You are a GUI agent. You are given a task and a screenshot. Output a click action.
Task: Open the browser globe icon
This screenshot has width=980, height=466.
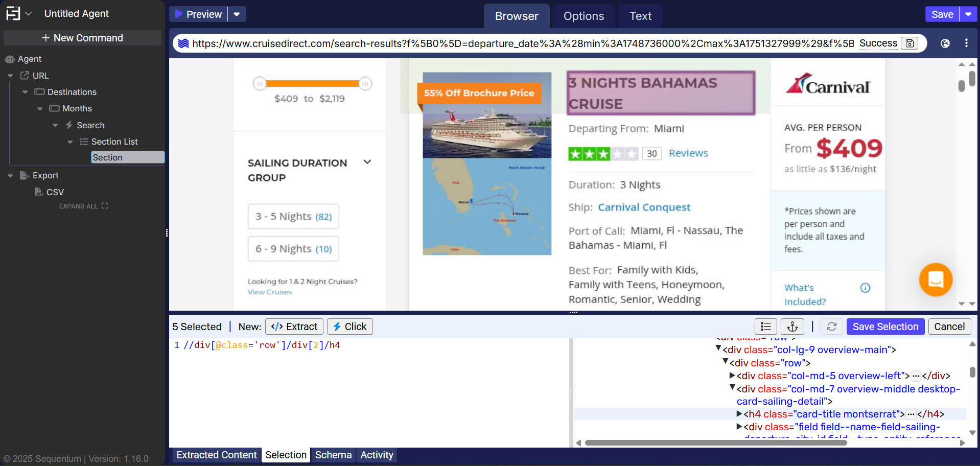click(945, 43)
